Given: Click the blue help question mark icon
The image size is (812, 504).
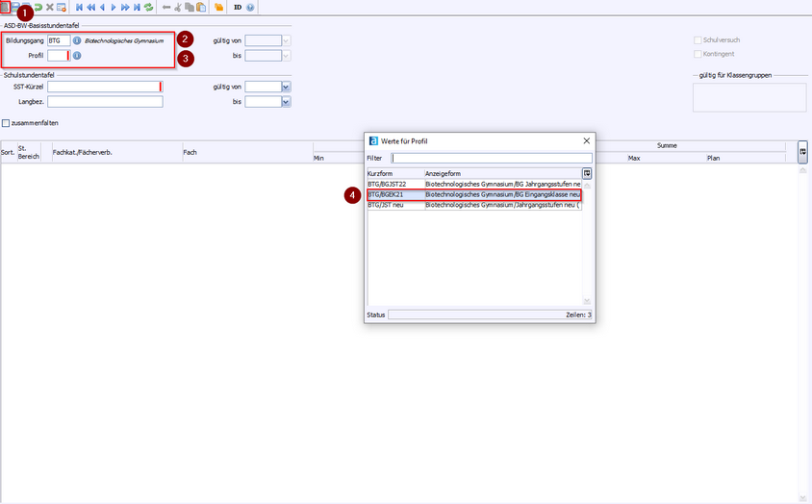Looking at the screenshot, I should [250, 7].
